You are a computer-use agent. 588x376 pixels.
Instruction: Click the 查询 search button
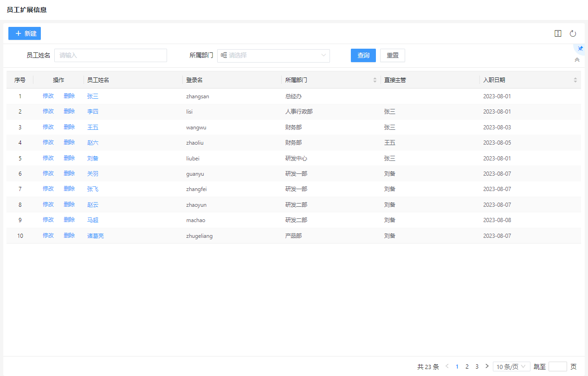point(363,56)
